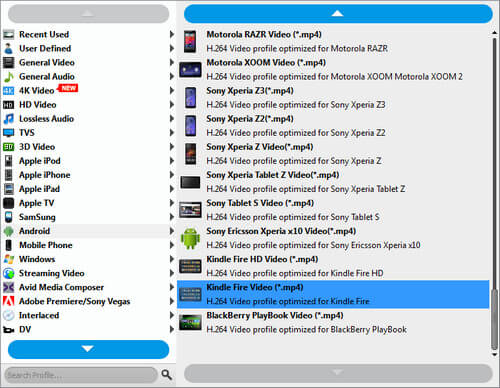Expand the DV submenu arrow
500x388 pixels.
(172, 329)
